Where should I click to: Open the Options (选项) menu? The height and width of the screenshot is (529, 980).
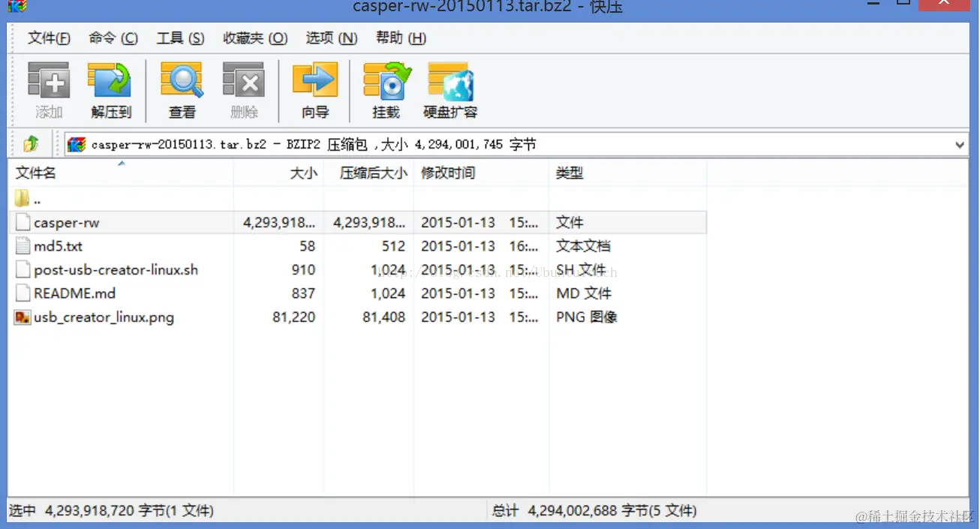coord(332,38)
